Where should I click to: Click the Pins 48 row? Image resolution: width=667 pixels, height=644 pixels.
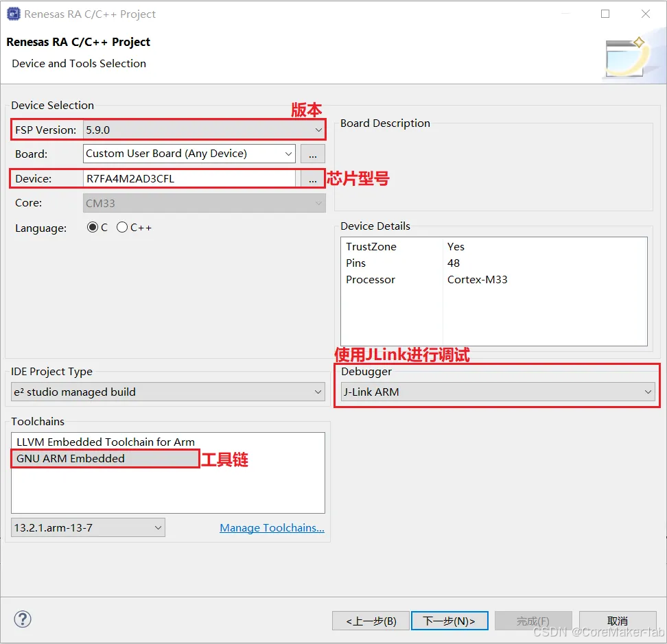click(494, 263)
